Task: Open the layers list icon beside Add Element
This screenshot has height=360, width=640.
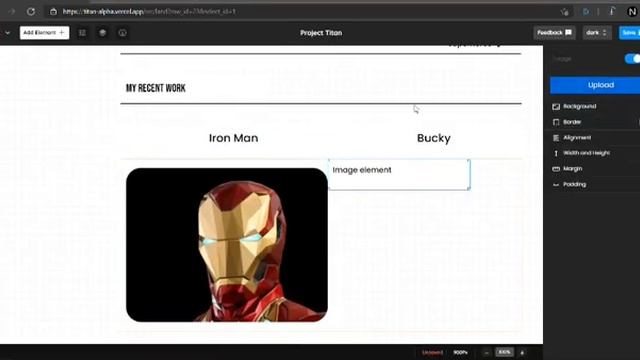Action: click(x=82, y=33)
